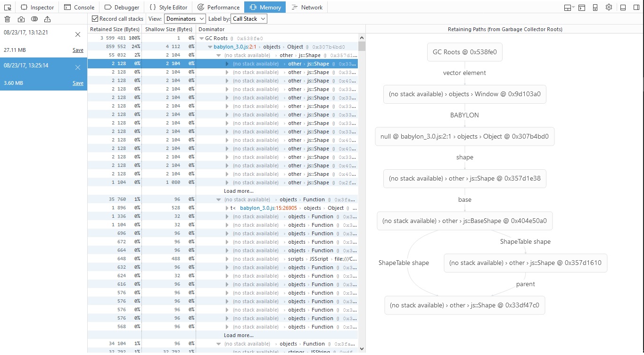Click Load more under Function rows
Screen dimensions: 644x355
tap(239, 335)
